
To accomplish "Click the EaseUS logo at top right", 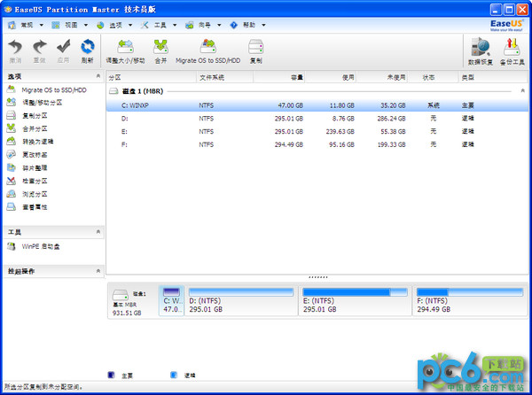I will [507, 26].
